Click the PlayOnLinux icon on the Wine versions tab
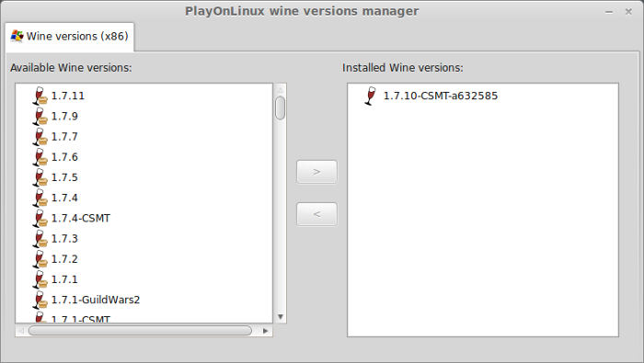644x363 pixels. coord(17,36)
